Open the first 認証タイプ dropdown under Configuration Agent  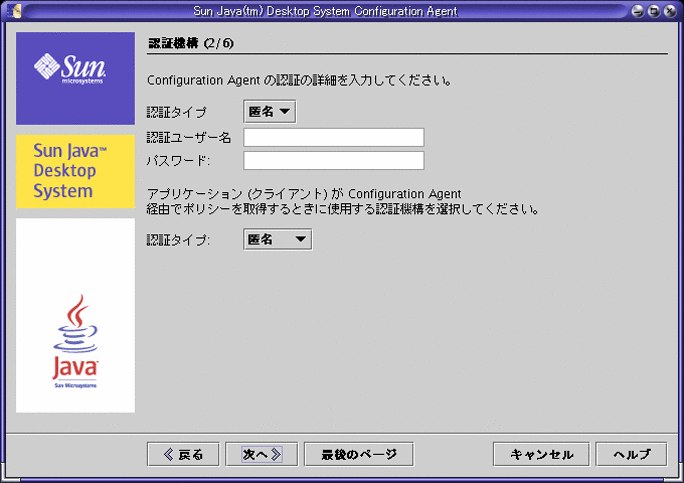[x=270, y=112]
